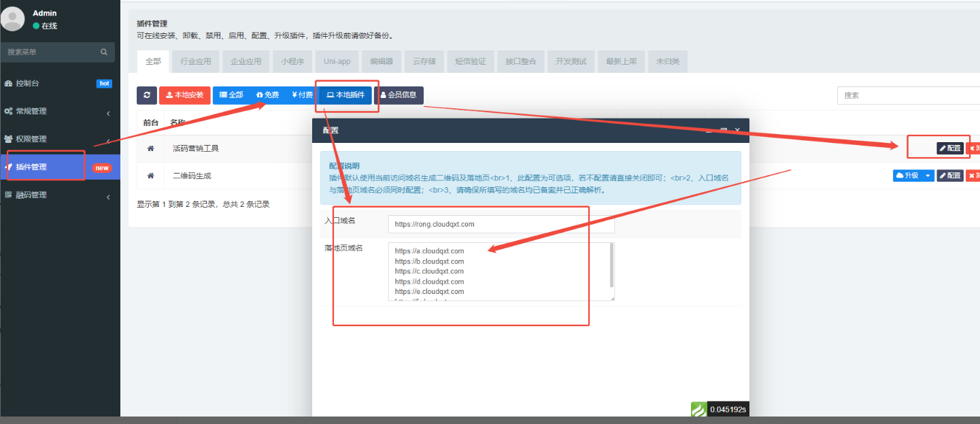Click the home icon beside 二维码生成

pyautogui.click(x=150, y=175)
